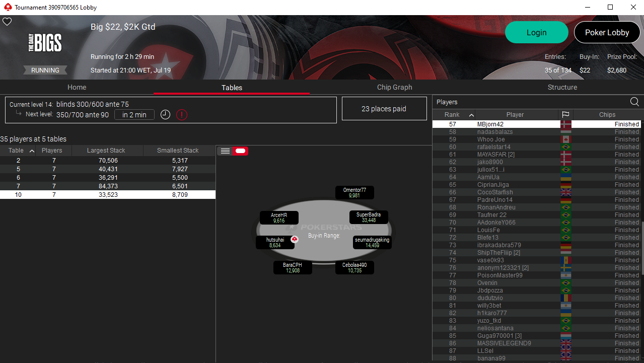Viewport: 644px width, 363px height.
Task: Select player willy3bet in the list
Action: click(536, 306)
